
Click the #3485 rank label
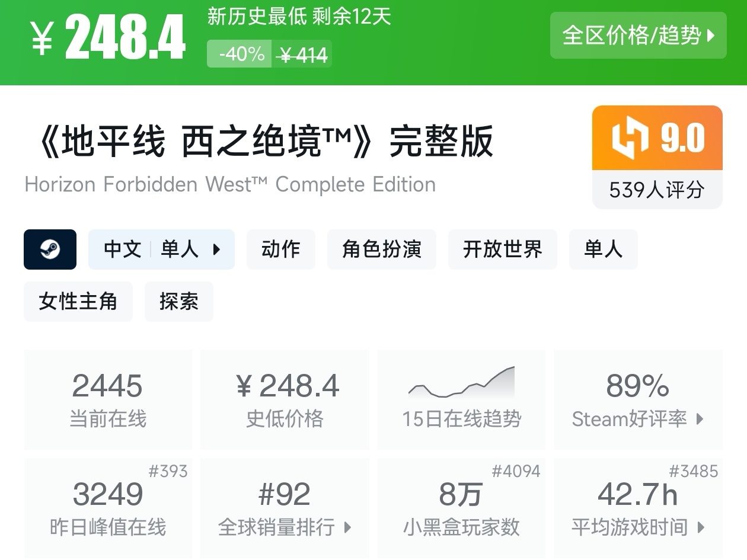pos(693,472)
